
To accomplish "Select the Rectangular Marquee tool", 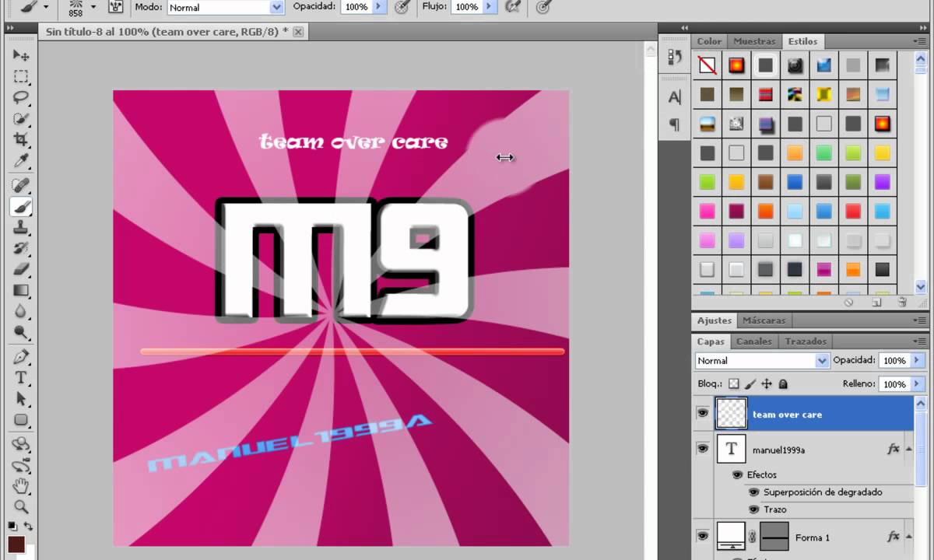I will [21, 76].
